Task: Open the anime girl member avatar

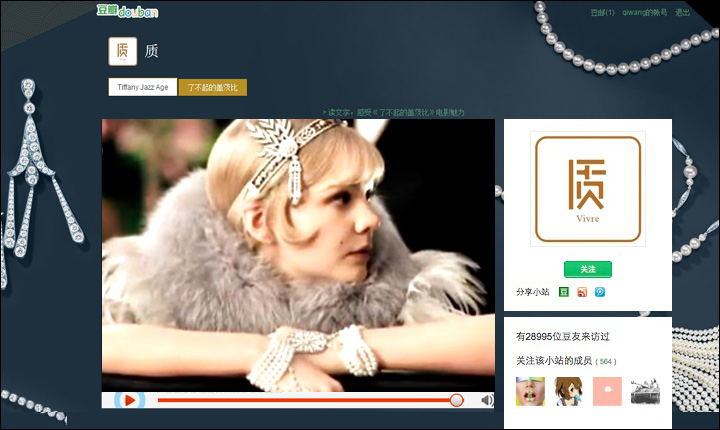Action: (x=569, y=391)
